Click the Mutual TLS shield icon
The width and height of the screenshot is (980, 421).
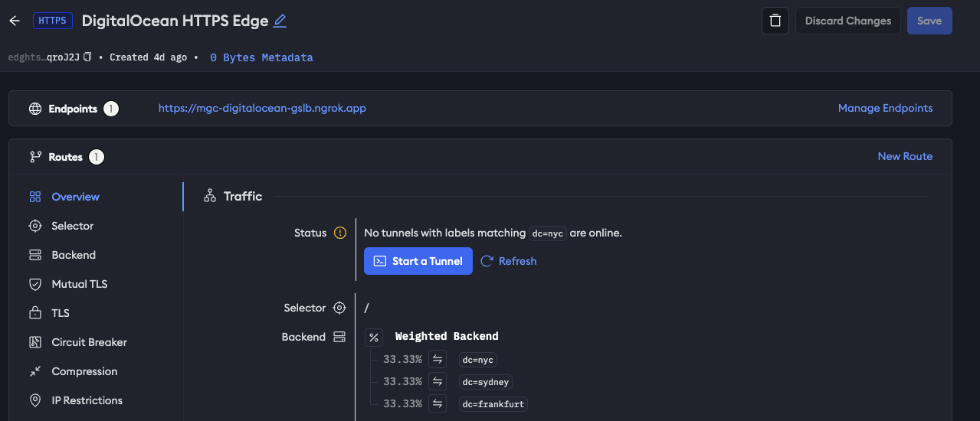35,284
